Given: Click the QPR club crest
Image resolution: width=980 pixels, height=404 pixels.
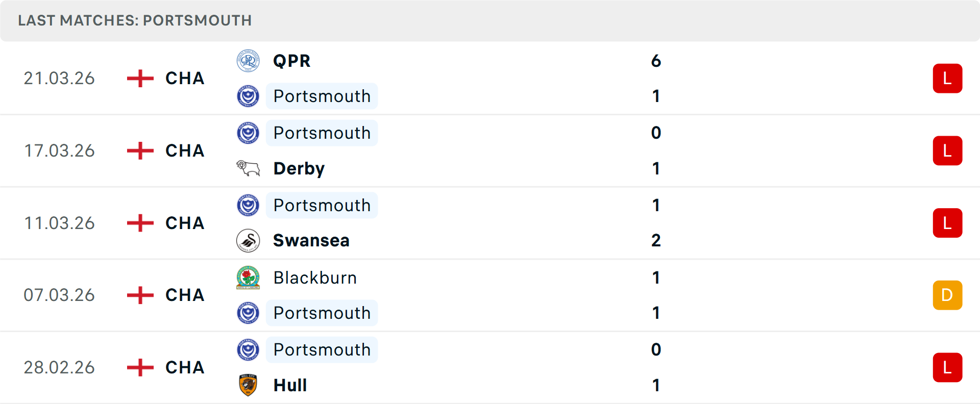Looking at the screenshot, I should (x=249, y=60).
